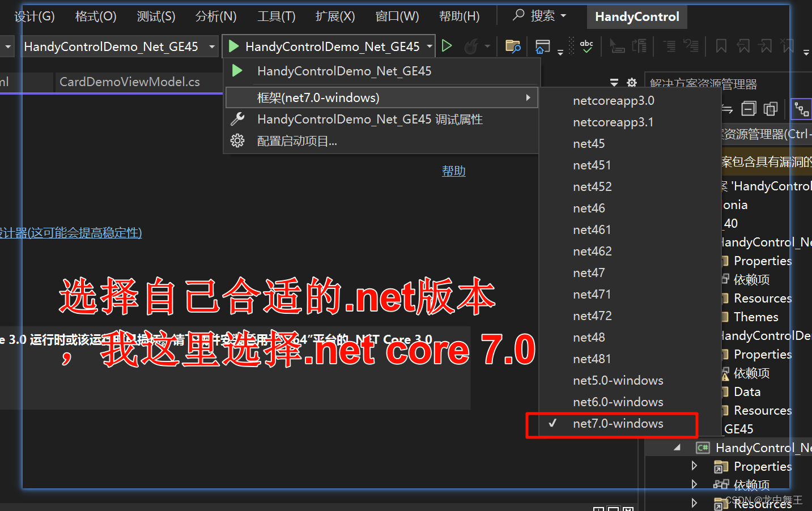
Task: Select net6.0-windows framework
Action: tap(618, 402)
